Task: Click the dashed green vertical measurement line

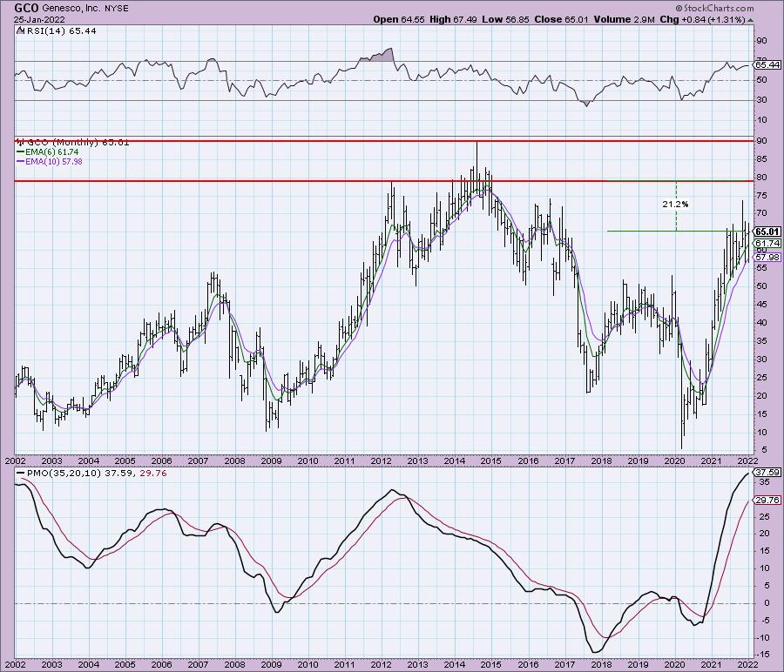Action: [x=676, y=220]
